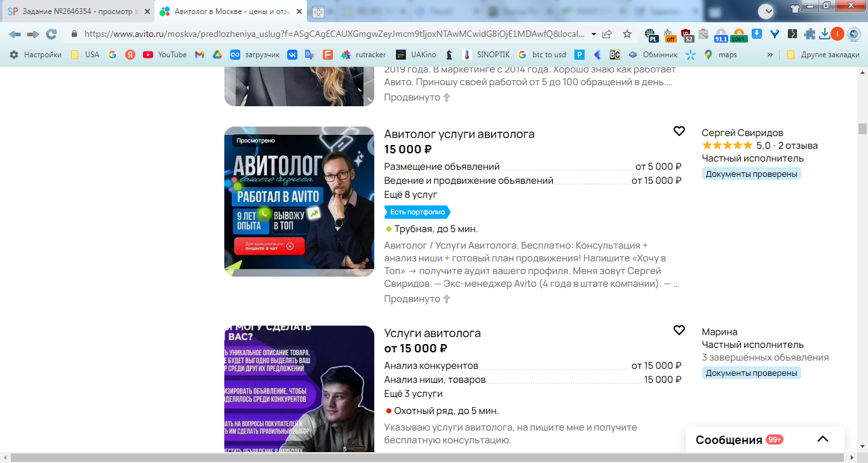868x463 pixels.
Task: Bookmark this page with the star icon
Action: pos(627,34)
